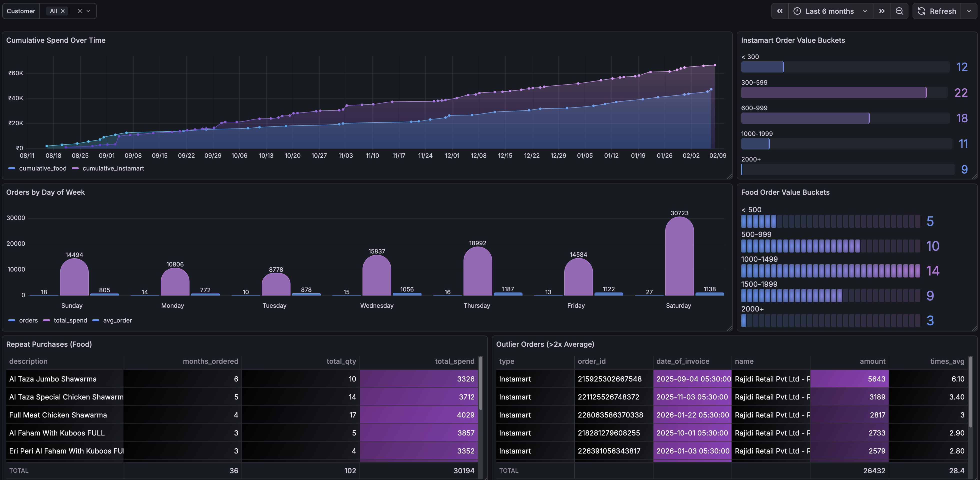The width and height of the screenshot is (980, 480).
Task: Select the total_spend legend entry
Action: pos(70,320)
